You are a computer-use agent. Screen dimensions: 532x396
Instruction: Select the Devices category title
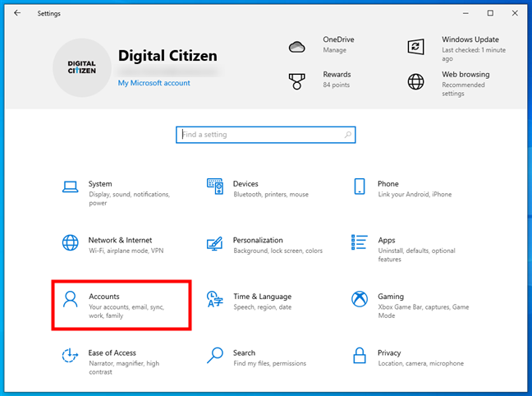coord(245,184)
